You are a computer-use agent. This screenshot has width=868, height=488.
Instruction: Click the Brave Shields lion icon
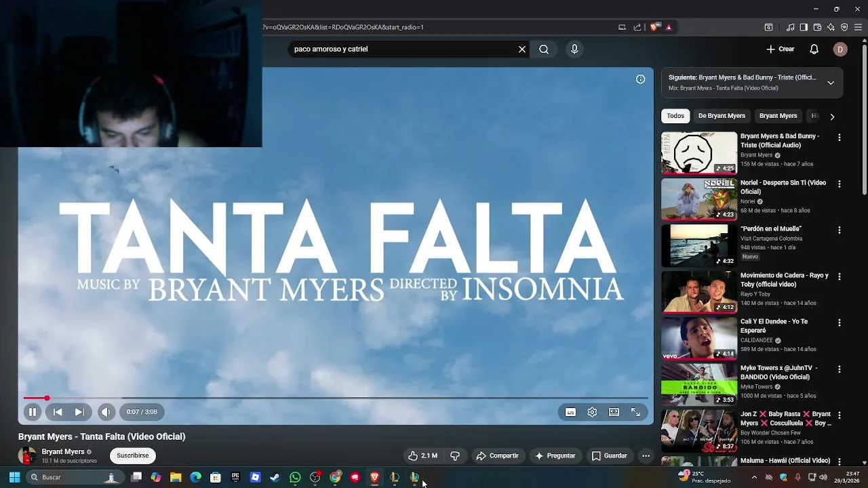654,27
